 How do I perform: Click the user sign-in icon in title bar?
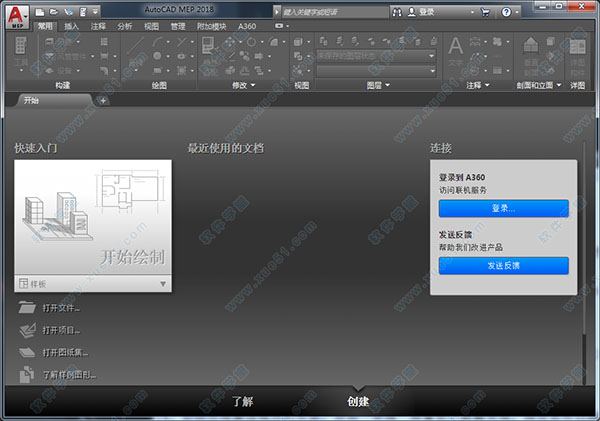411,12
